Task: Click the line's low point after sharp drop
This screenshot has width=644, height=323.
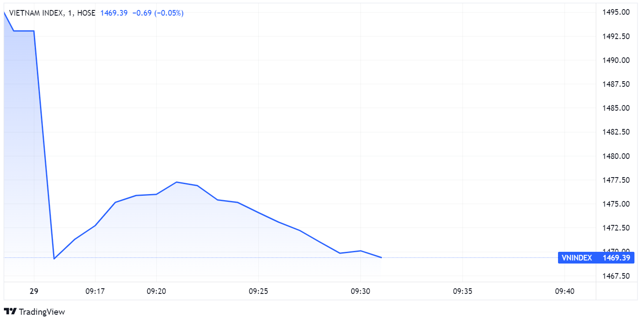Action: click(54, 259)
